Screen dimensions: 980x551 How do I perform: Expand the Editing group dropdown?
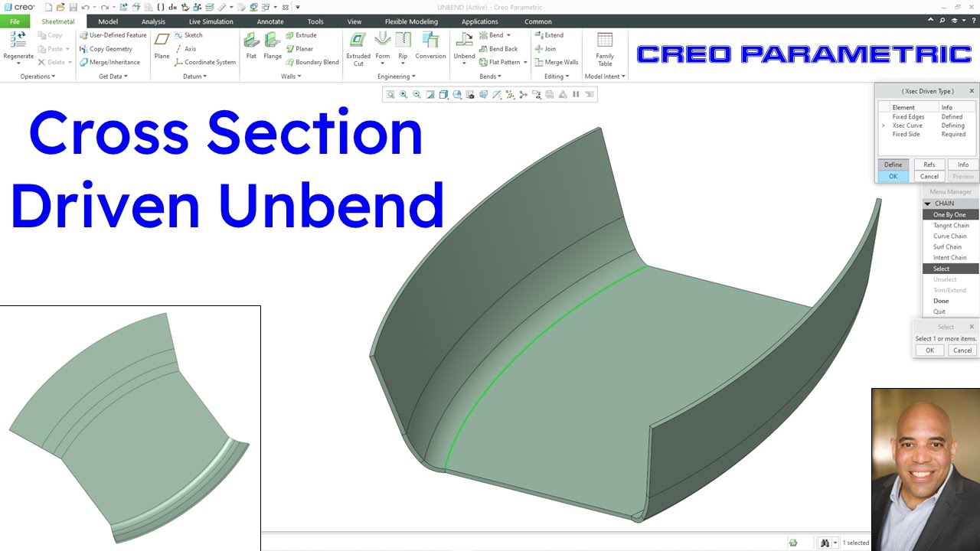[x=557, y=77]
